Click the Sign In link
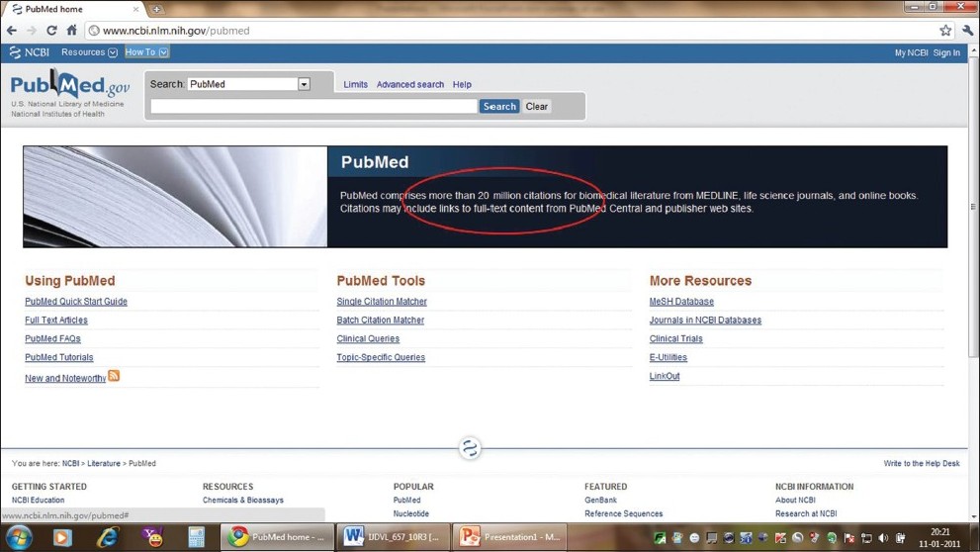This screenshot has width=980, height=552. point(946,52)
